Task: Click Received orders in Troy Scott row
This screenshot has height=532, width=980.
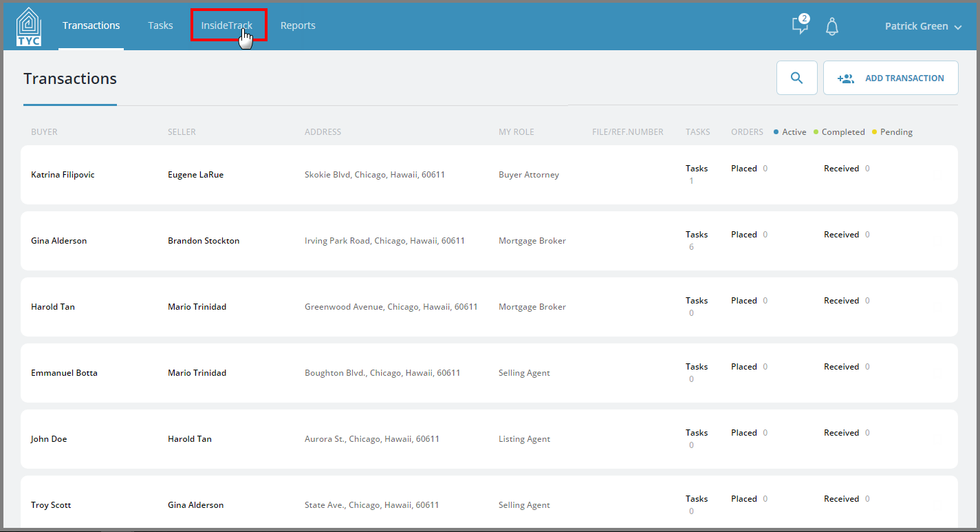Action: pos(847,499)
